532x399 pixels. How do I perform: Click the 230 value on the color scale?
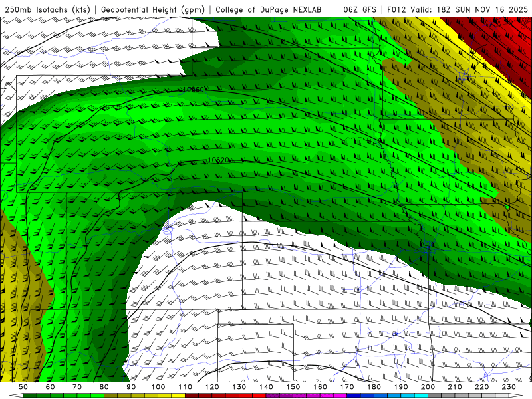(x=509, y=387)
